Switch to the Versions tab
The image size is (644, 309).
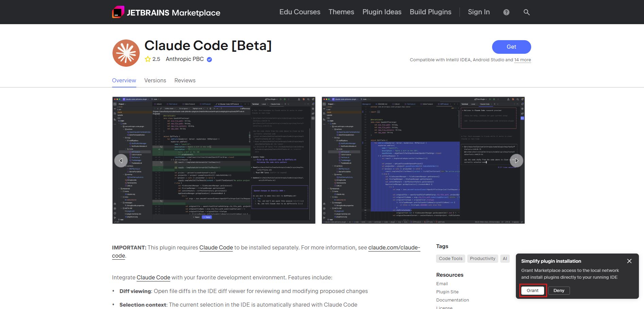click(155, 80)
